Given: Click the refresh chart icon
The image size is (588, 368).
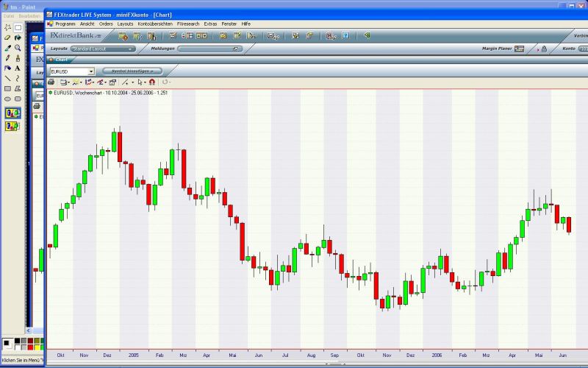Looking at the screenshot, I should coord(165,82).
